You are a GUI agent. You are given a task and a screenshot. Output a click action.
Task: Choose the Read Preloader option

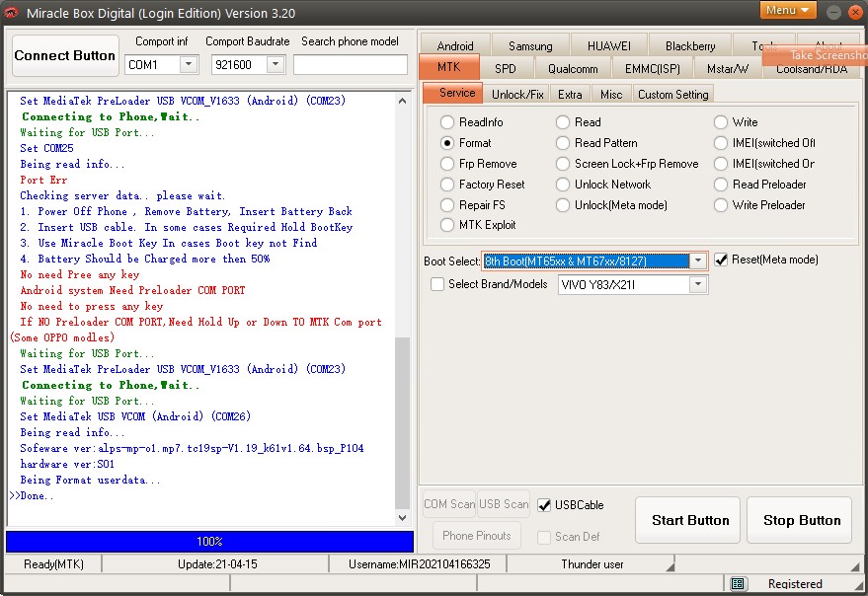(720, 185)
